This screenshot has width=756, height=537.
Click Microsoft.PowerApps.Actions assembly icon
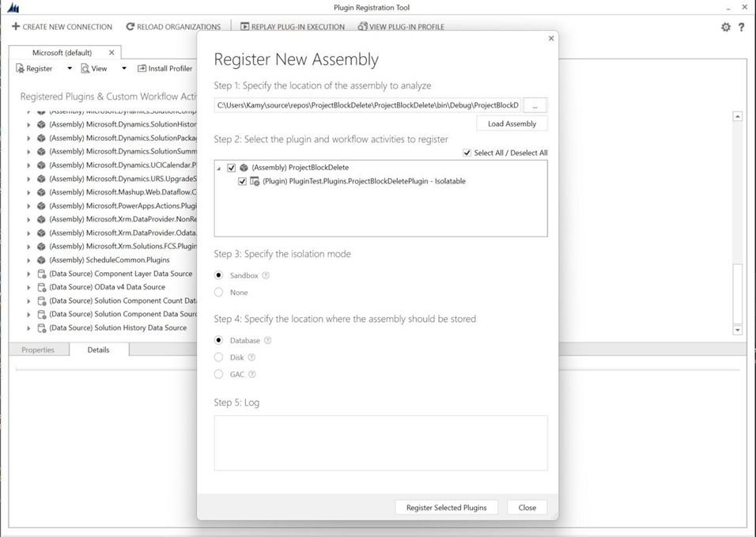pyautogui.click(x=41, y=206)
